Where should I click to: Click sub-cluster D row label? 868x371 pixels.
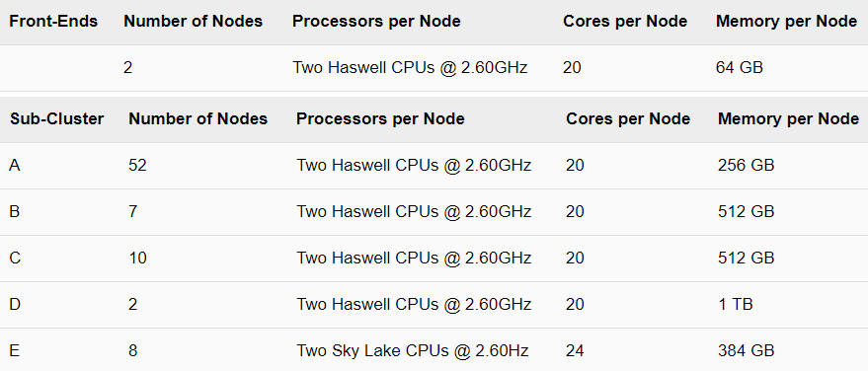pyautogui.click(x=15, y=304)
